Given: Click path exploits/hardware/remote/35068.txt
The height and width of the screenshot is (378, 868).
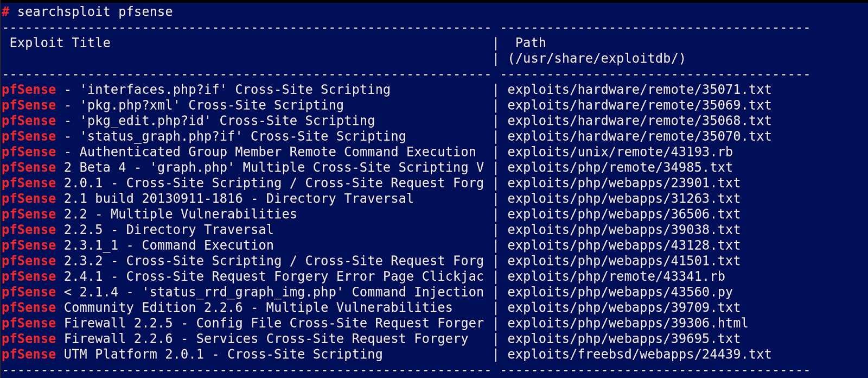Looking at the screenshot, I should [x=639, y=121].
